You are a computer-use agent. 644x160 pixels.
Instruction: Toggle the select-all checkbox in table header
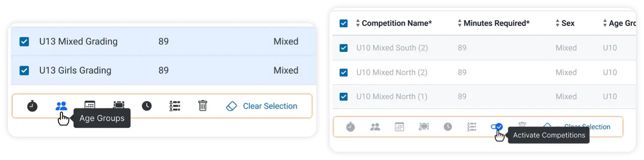point(344,23)
